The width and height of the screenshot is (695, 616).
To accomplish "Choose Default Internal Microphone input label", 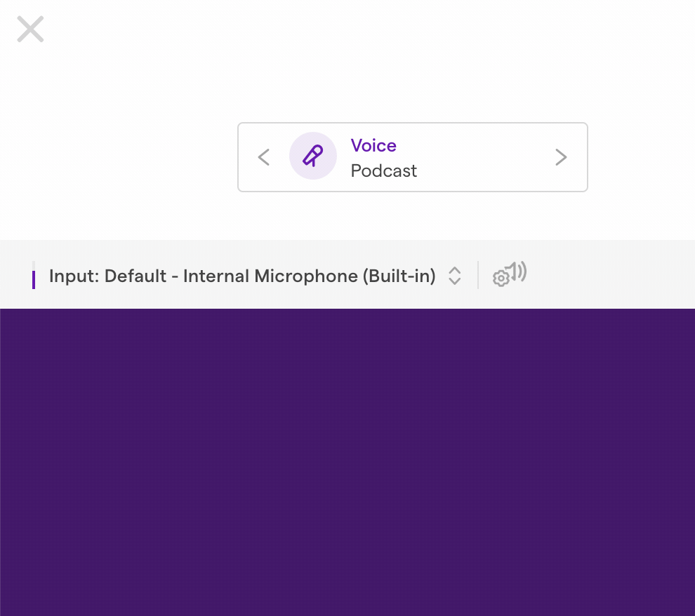I will pos(270,276).
